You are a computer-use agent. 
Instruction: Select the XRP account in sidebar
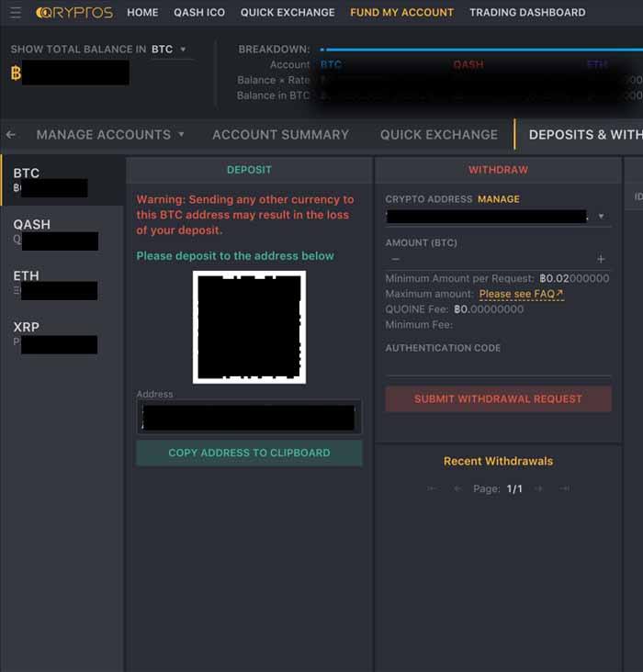click(62, 336)
